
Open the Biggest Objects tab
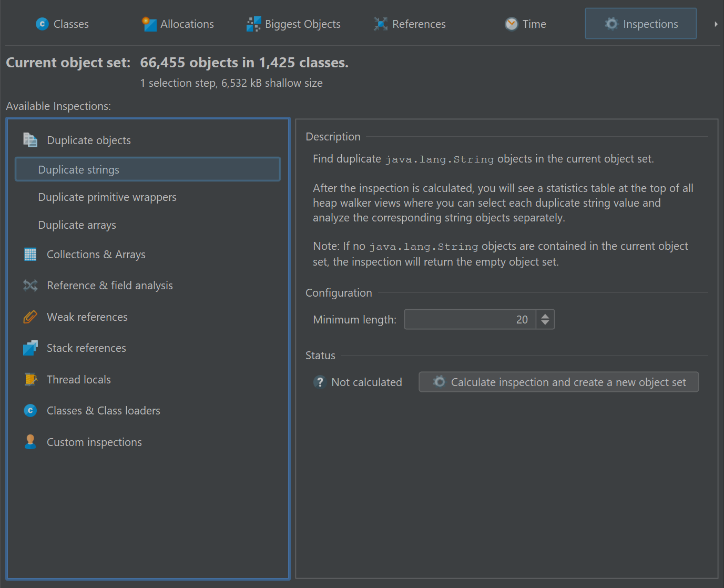click(x=293, y=24)
